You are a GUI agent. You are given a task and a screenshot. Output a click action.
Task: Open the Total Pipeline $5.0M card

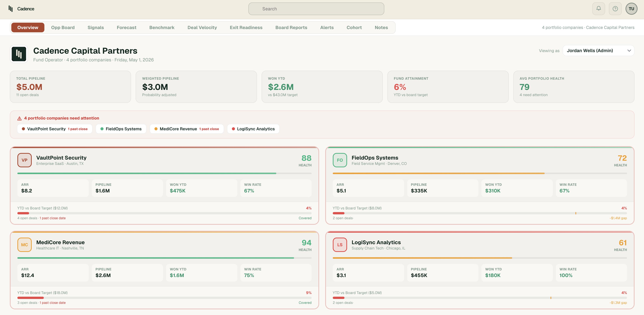coord(70,87)
